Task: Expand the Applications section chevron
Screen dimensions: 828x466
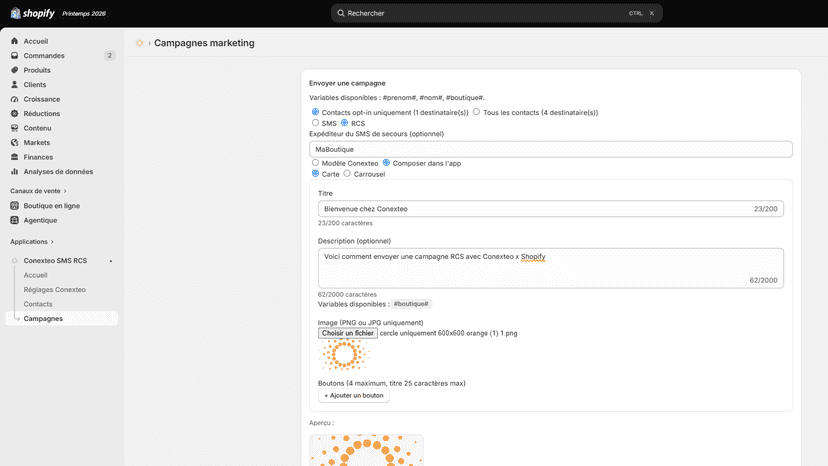Action: [x=52, y=242]
